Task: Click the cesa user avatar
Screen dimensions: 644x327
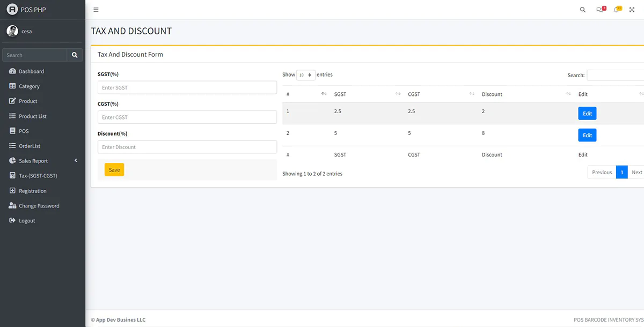Action: point(12,31)
